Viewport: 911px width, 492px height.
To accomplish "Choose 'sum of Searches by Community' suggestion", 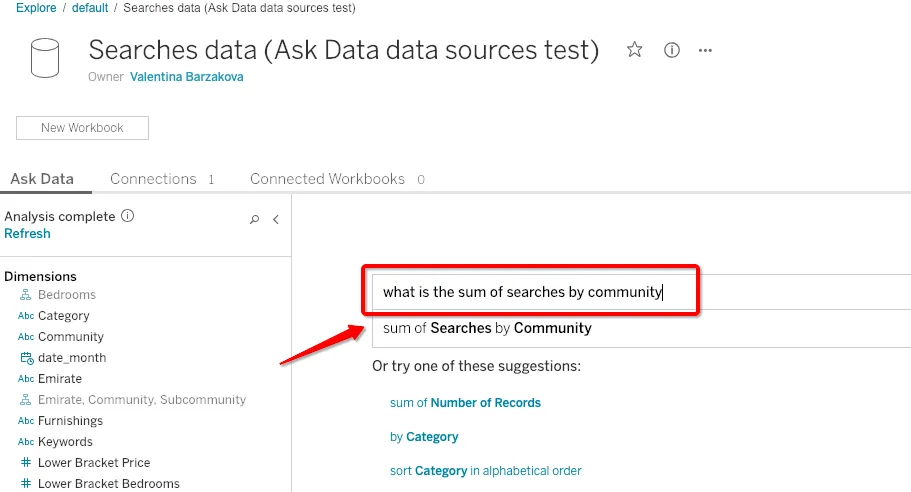I will [x=487, y=328].
